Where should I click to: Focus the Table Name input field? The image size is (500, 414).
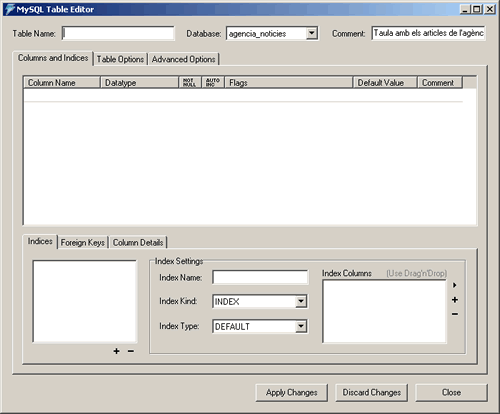(x=118, y=33)
